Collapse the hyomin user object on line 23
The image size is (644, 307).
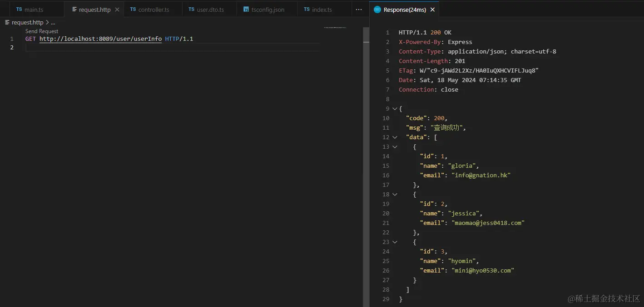(395, 242)
